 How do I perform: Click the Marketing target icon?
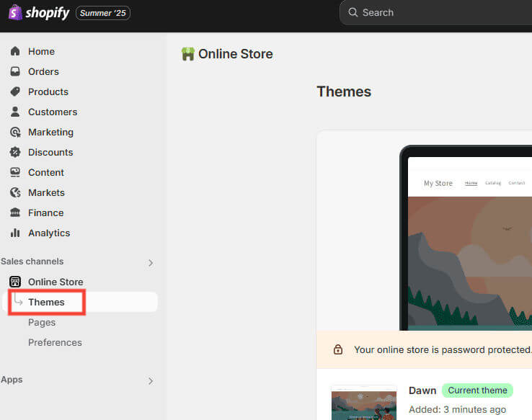tap(15, 132)
